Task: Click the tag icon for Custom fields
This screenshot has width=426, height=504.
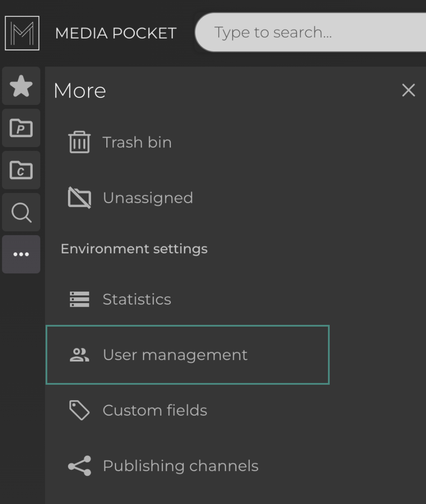Action: 79,410
